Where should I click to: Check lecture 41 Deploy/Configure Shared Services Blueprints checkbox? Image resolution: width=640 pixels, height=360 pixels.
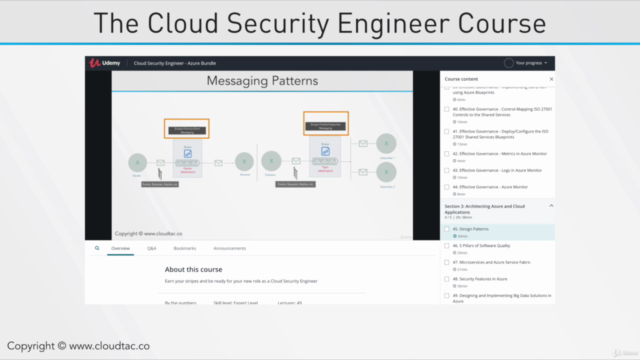447,131
